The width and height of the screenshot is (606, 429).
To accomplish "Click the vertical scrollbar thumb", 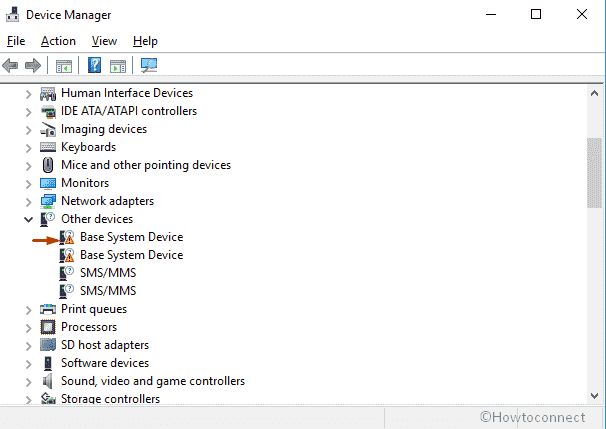I will tap(594, 173).
